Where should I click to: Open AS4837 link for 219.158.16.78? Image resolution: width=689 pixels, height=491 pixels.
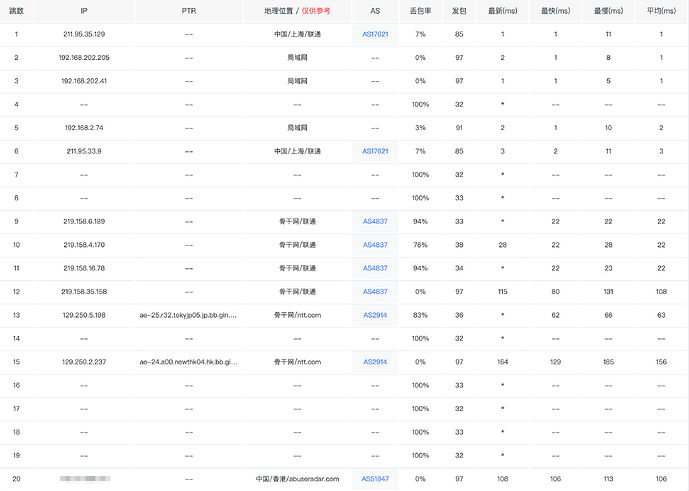click(x=375, y=268)
